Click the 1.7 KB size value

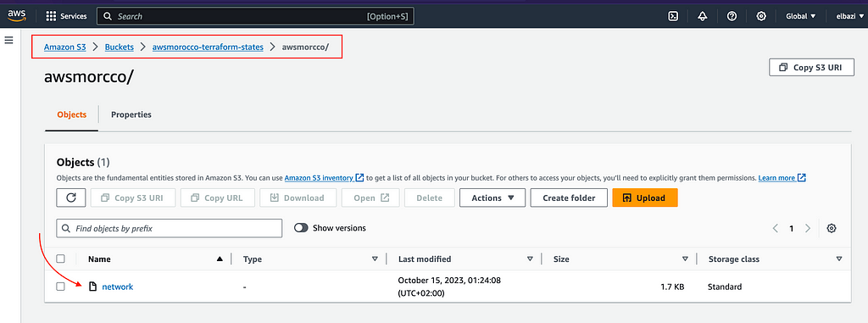point(672,287)
